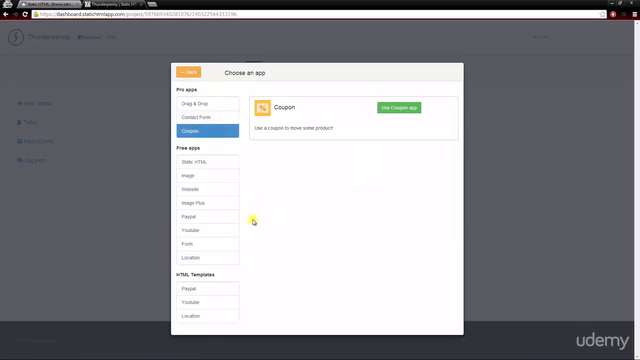
Task: Pick Youtube under HTML Templates
Action: pos(208,302)
